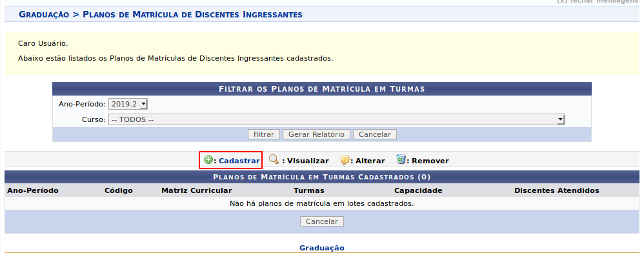The width and height of the screenshot is (644, 253).
Task: Open the Ano-Período dropdown showing 2019.2
Action: [x=128, y=105]
